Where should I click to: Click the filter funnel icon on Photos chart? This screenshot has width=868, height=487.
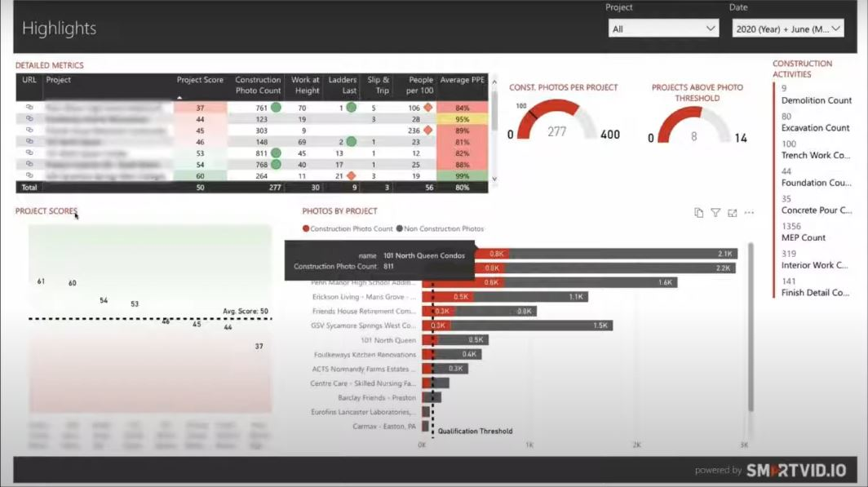pos(715,213)
